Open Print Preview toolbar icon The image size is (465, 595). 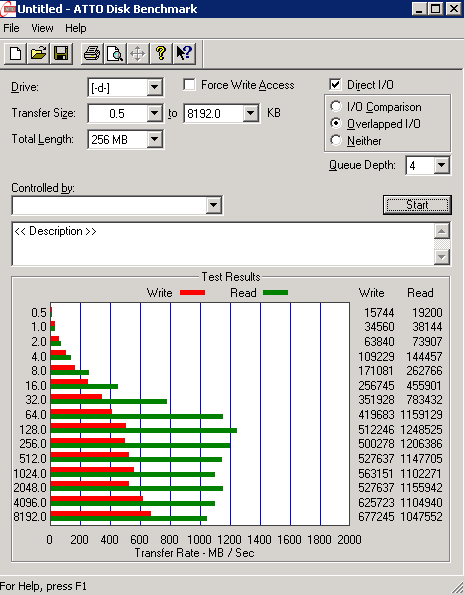[x=115, y=54]
